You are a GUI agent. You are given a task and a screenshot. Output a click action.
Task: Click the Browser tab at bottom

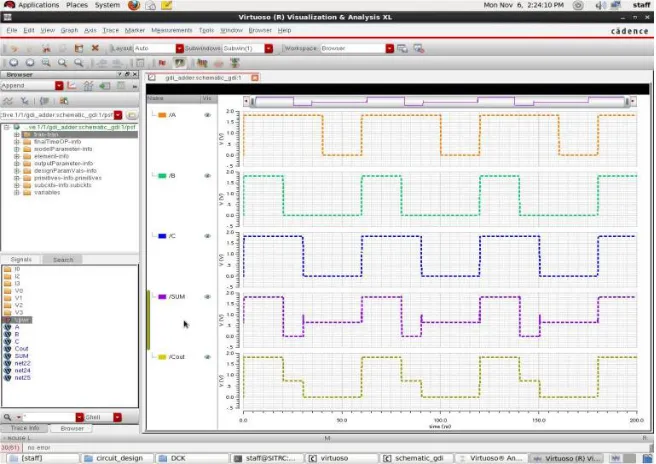pyautogui.click(x=72, y=428)
